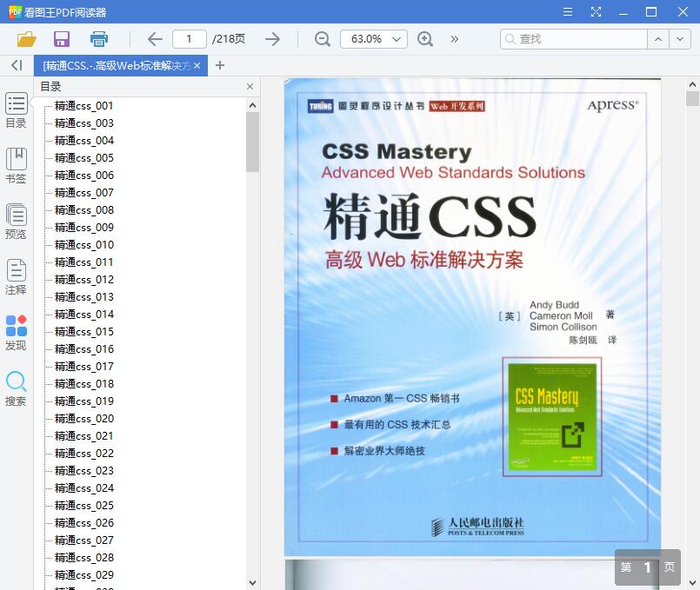Image resolution: width=700 pixels, height=590 pixels.
Task: Select outline entry 精通css_014
Action: tap(84, 315)
